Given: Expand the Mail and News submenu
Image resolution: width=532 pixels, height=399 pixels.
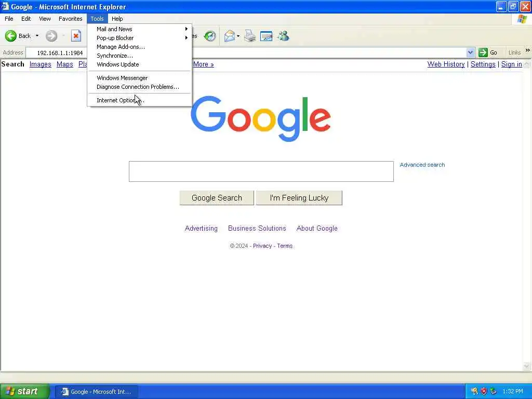Looking at the screenshot, I should coord(139,29).
